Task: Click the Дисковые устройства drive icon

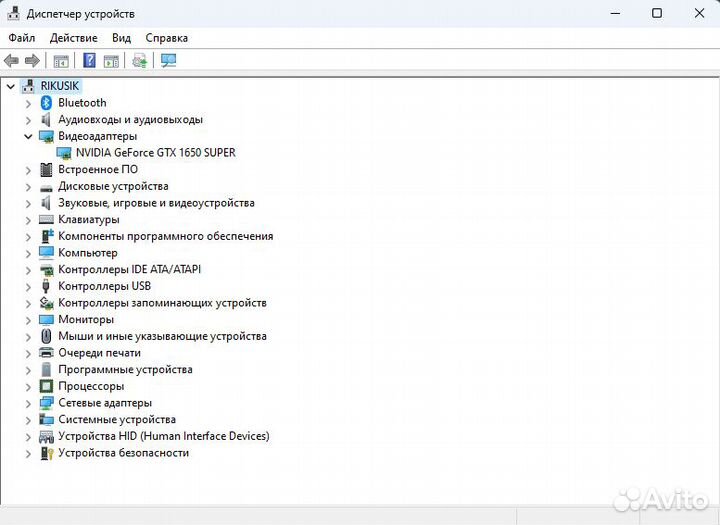Action: tap(46, 187)
